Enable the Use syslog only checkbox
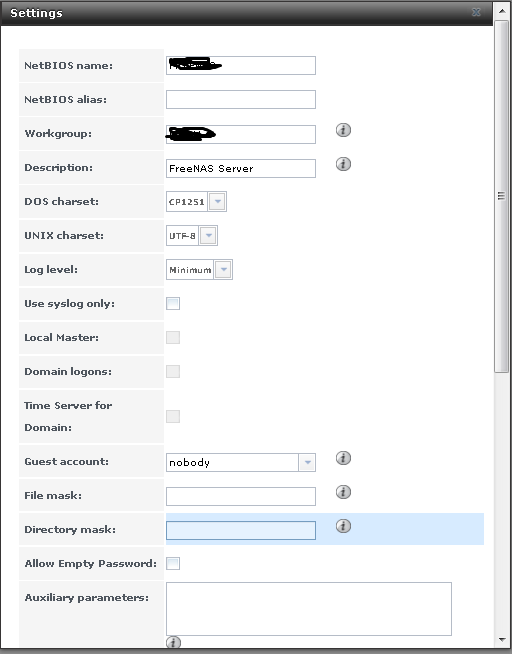 click(173, 304)
